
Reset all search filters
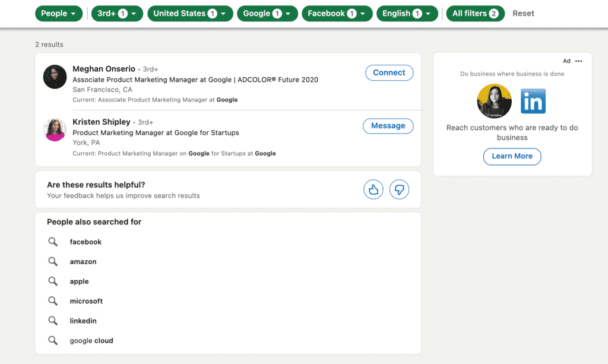point(523,14)
